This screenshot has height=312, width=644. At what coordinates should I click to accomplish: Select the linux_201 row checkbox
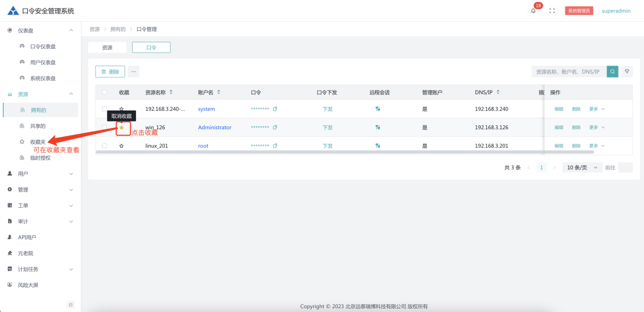pyautogui.click(x=105, y=146)
